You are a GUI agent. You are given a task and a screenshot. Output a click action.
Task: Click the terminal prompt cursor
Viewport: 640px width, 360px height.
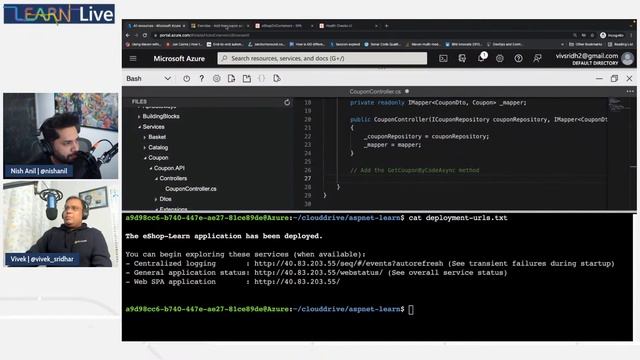point(411,309)
